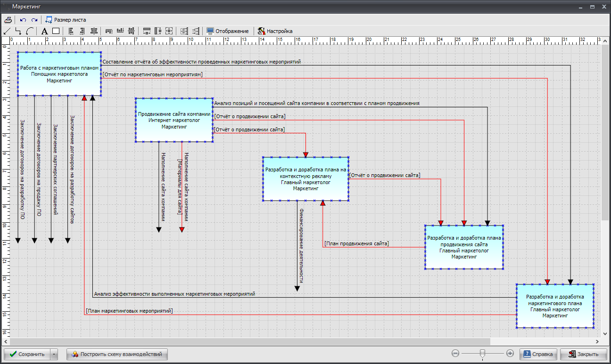Align selected objects to left edge
The height and width of the screenshot is (364, 611).
(x=72, y=31)
